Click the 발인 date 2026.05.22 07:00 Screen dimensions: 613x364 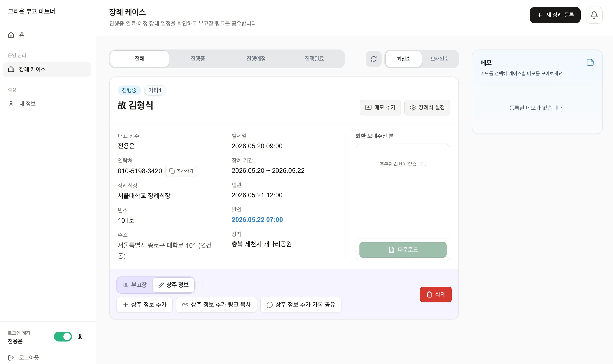pyautogui.click(x=257, y=220)
